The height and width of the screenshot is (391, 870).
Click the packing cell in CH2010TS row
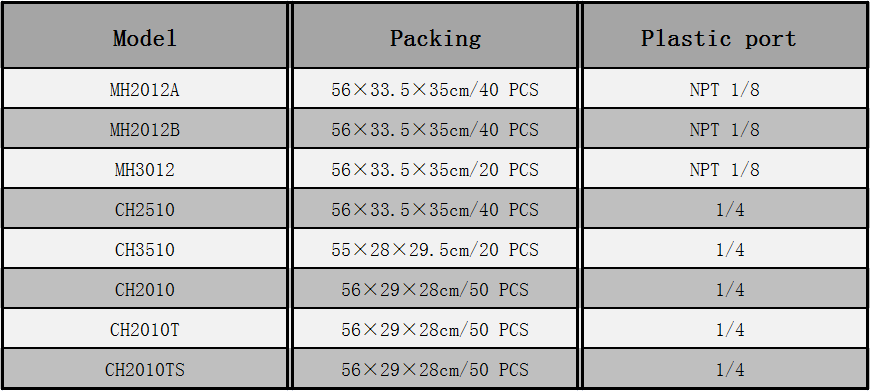click(435, 368)
